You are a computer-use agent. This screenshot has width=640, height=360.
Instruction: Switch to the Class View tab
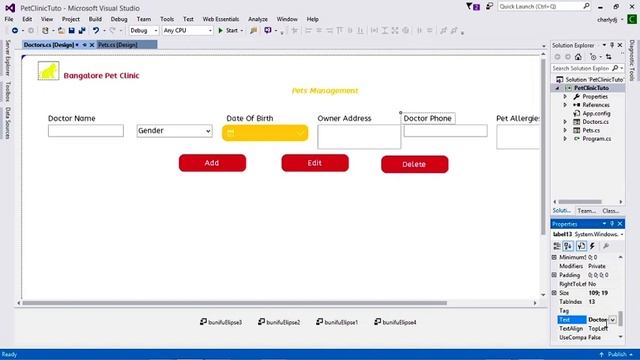(611, 211)
